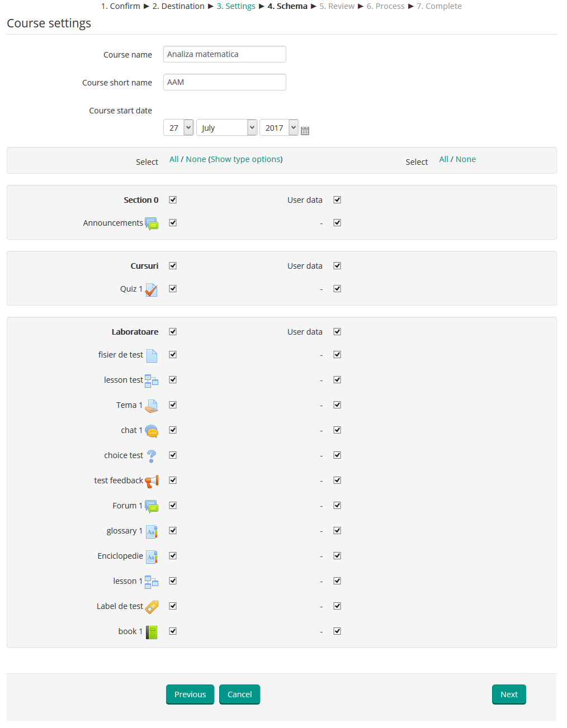Screen dimensions: 567x728
Task: Click the test feedback megaphone icon
Action: [152, 481]
